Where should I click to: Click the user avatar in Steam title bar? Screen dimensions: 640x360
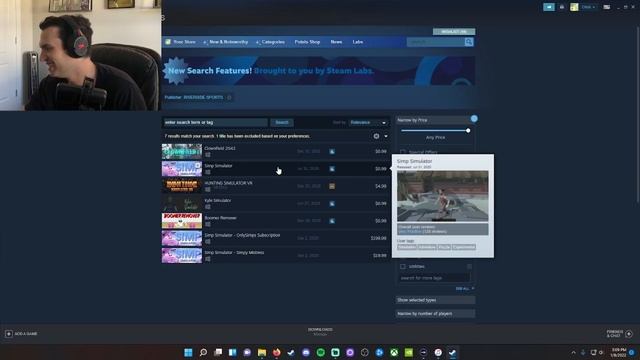574,7
